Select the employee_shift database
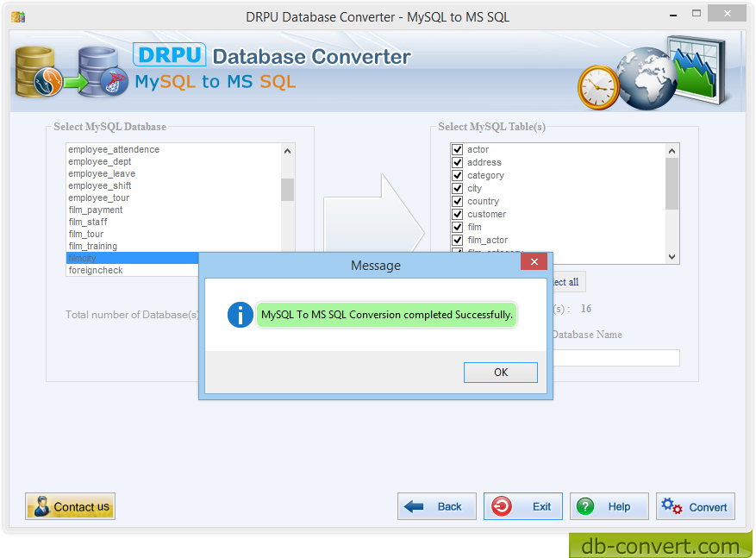 coord(173,185)
